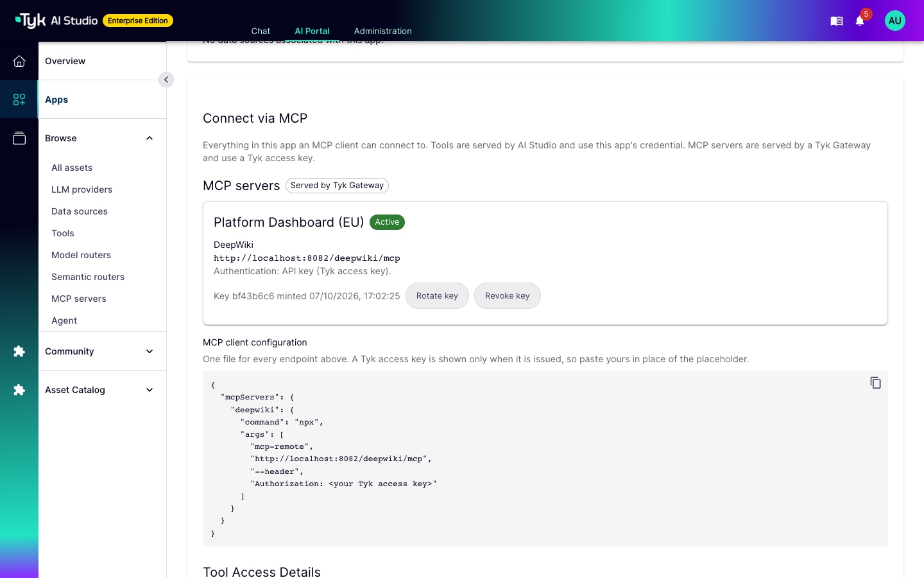Open LLM providers
This screenshot has height=578, width=924.
point(81,189)
